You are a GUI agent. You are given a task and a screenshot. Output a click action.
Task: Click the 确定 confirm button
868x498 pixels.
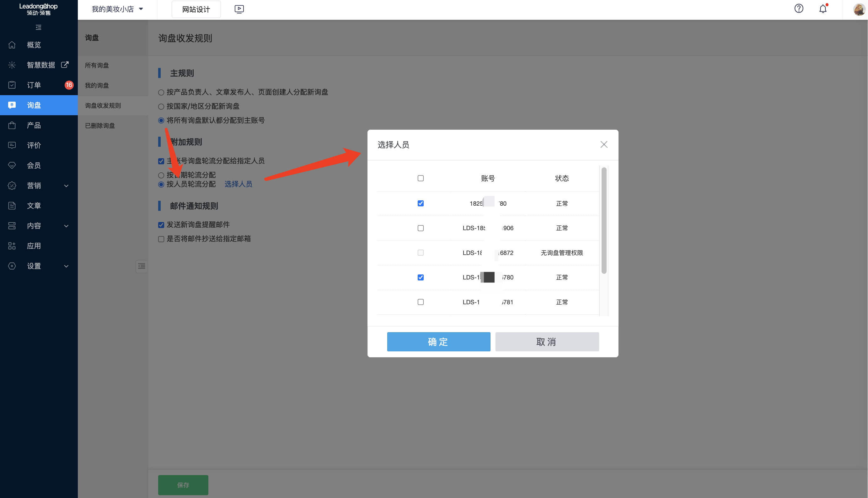(438, 341)
